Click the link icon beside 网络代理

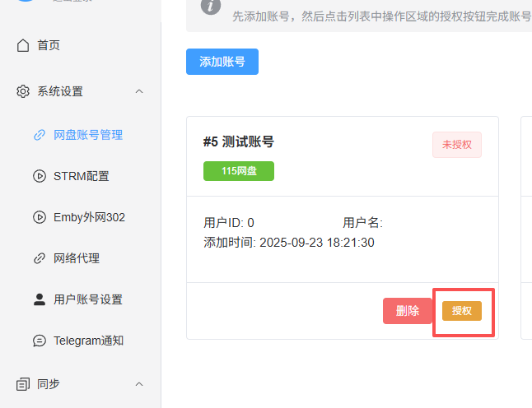(40, 258)
